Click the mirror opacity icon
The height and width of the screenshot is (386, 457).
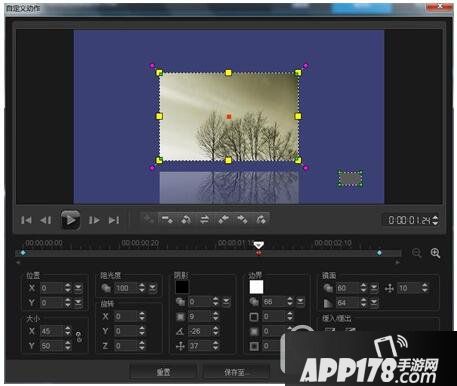[328, 288]
